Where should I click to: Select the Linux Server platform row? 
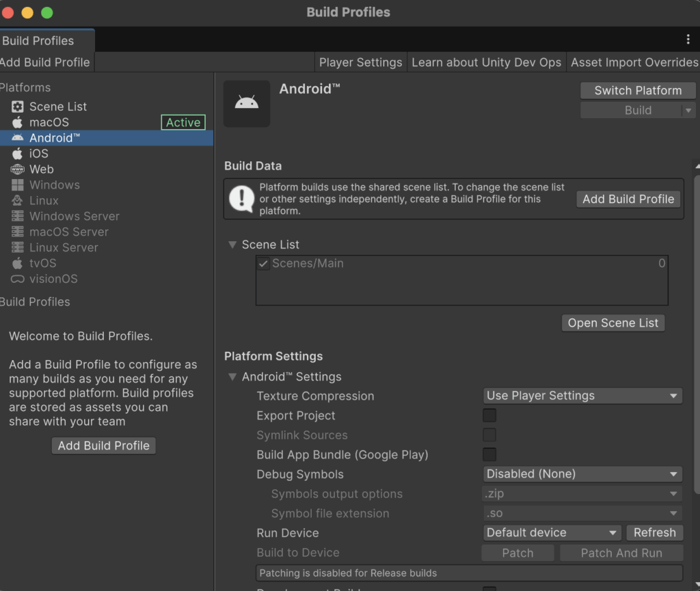click(106, 247)
